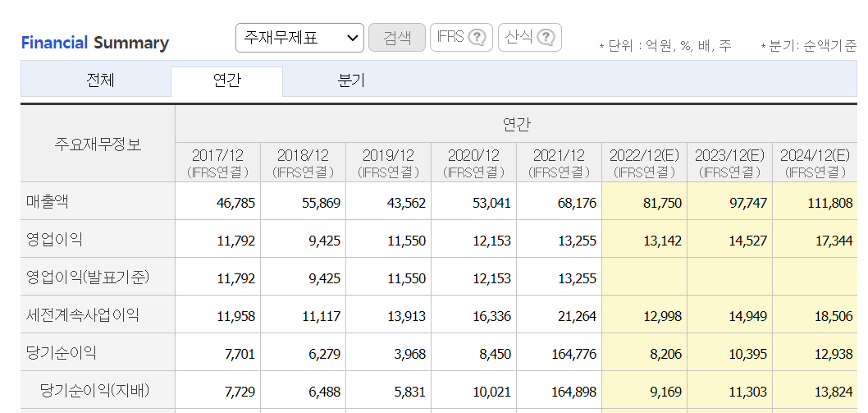
Task: Click the IFRS help button
Action: pyautogui.click(x=461, y=38)
